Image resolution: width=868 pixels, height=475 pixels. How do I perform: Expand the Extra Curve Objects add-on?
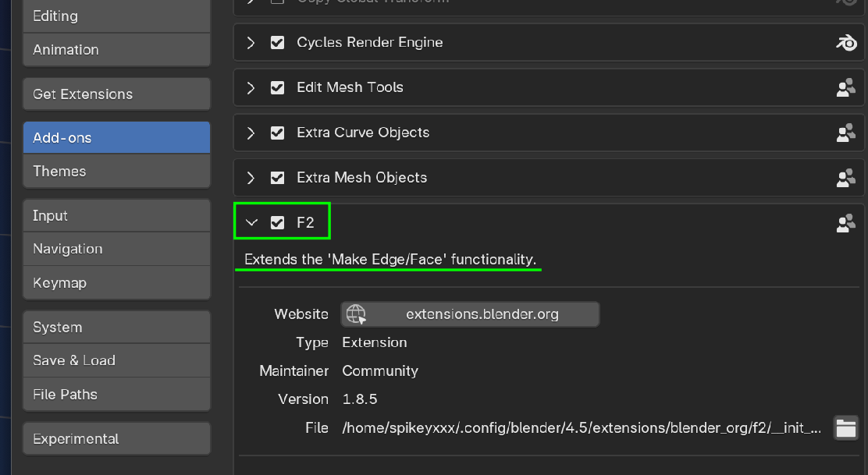click(x=251, y=133)
